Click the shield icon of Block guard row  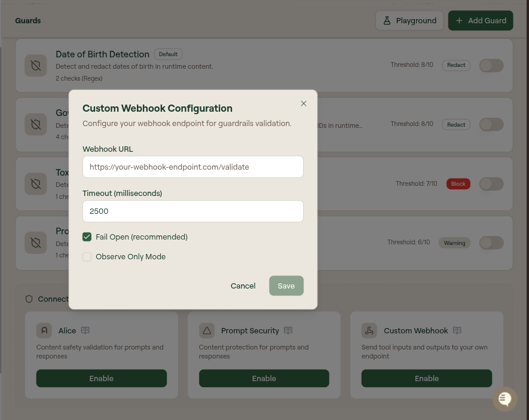click(x=36, y=184)
